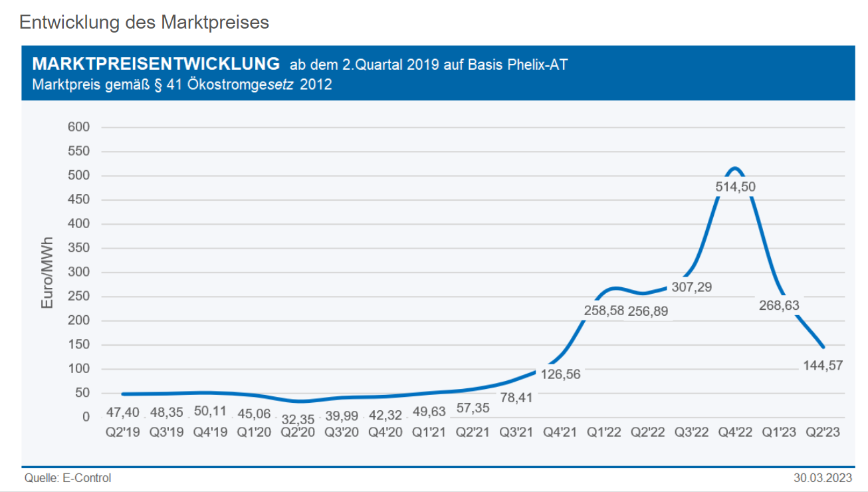Image resolution: width=868 pixels, height=492 pixels.
Task: Click the 600 y-axis label
Action: (x=78, y=127)
